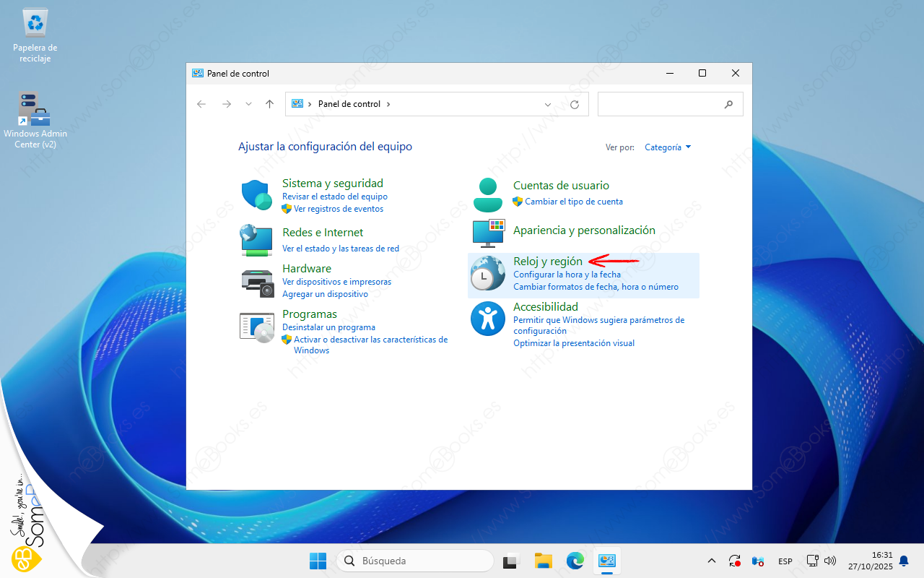The width and height of the screenshot is (924, 578).
Task: Expand the address bar history dropdown
Action: click(548, 104)
